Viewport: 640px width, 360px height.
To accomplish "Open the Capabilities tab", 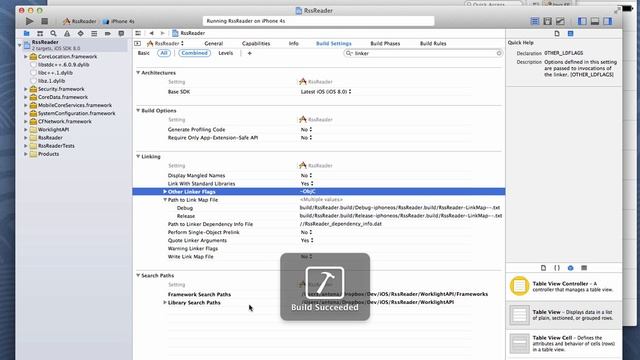I will click(x=256, y=43).
